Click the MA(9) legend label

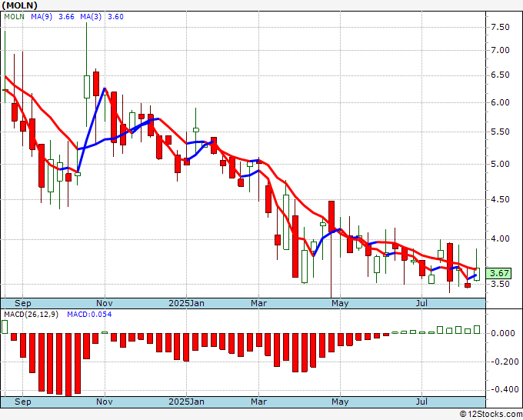[42, 17]
